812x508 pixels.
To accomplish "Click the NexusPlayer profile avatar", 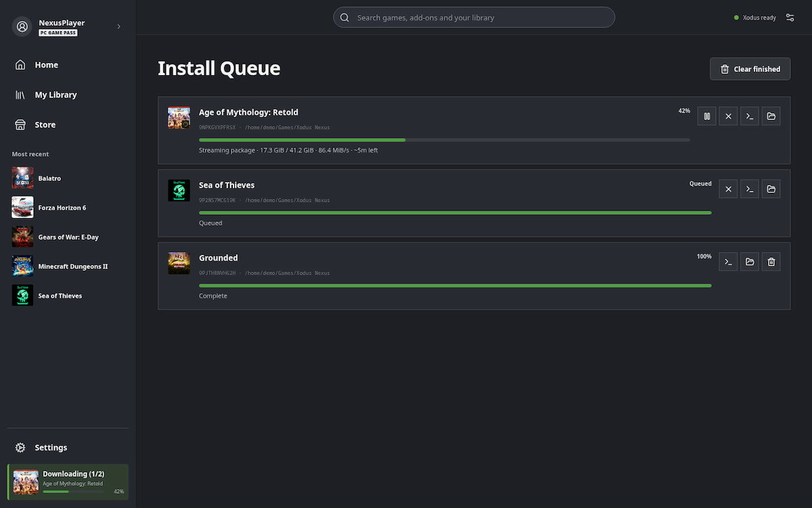I will point(22,26).
